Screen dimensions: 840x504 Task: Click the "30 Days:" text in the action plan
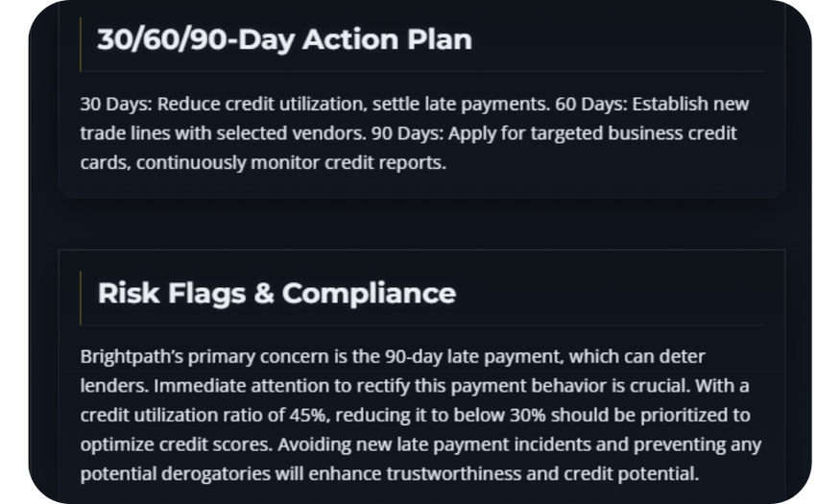tap(116, 104)
